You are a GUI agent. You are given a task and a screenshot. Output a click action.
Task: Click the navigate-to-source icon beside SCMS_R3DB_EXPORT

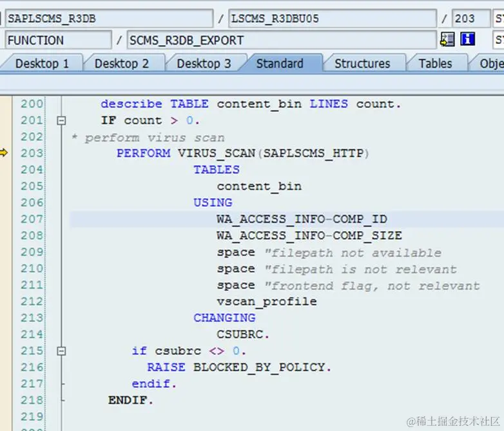pyautogui.click(x=447, y=39)
